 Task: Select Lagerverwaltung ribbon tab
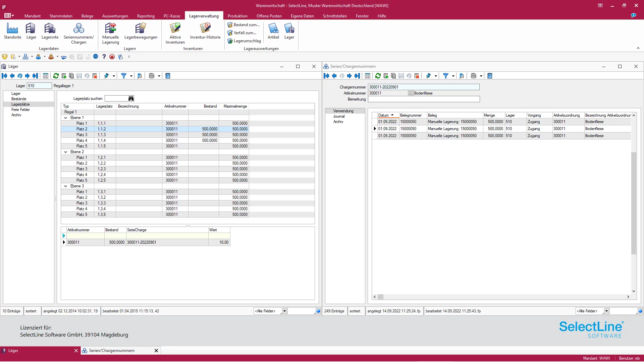[x=204, y=16]
